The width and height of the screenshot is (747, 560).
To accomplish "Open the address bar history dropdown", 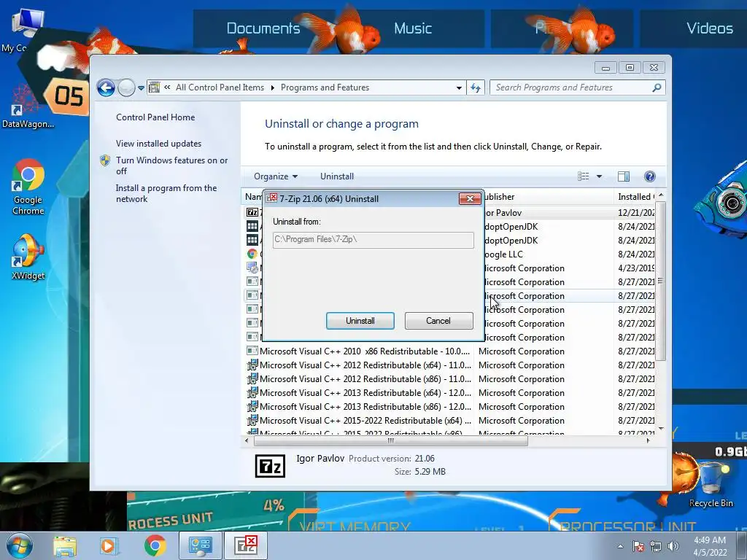I will (459, 87).
